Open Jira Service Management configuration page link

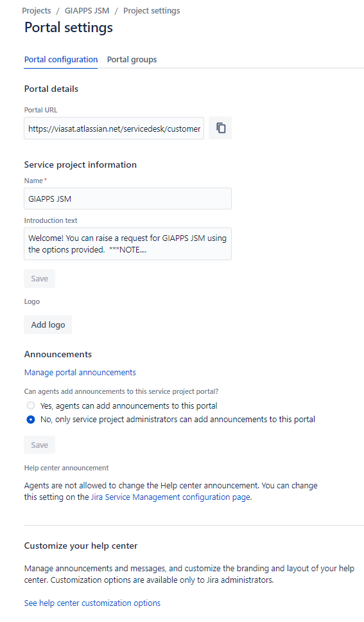[x=171, y=497]
